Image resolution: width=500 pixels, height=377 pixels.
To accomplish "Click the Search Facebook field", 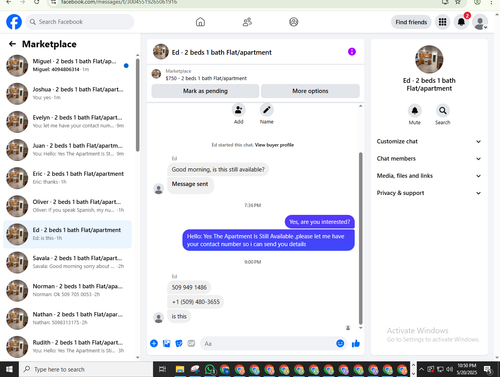I will tap(80, 22).
